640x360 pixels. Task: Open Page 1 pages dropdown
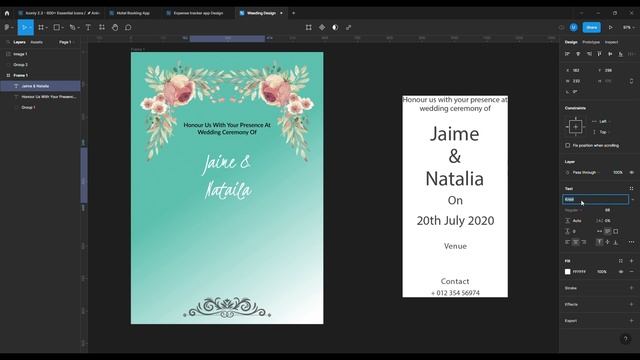point(66,42)
